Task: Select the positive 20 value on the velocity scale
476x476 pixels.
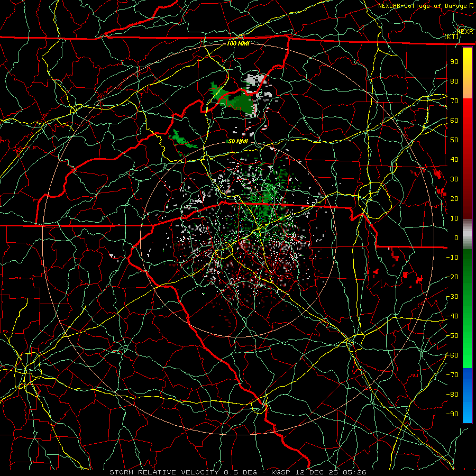Action: coord(454,198)
